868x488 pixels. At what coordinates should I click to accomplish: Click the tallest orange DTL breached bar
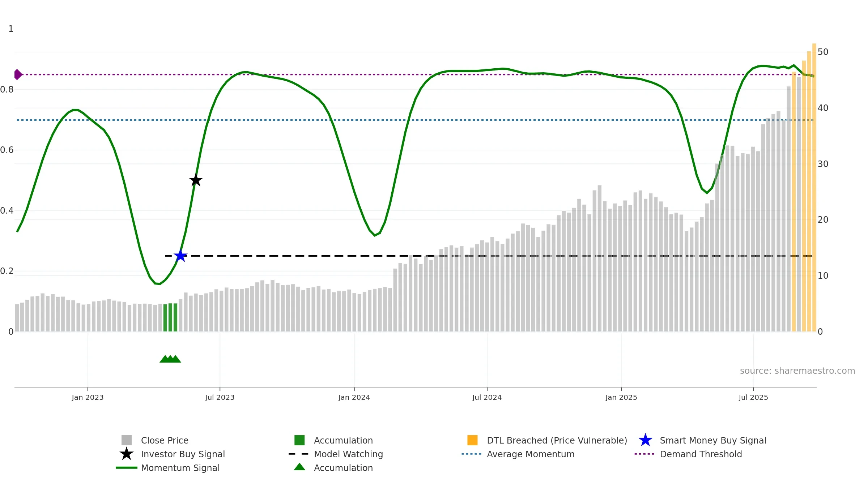[814, 188]
